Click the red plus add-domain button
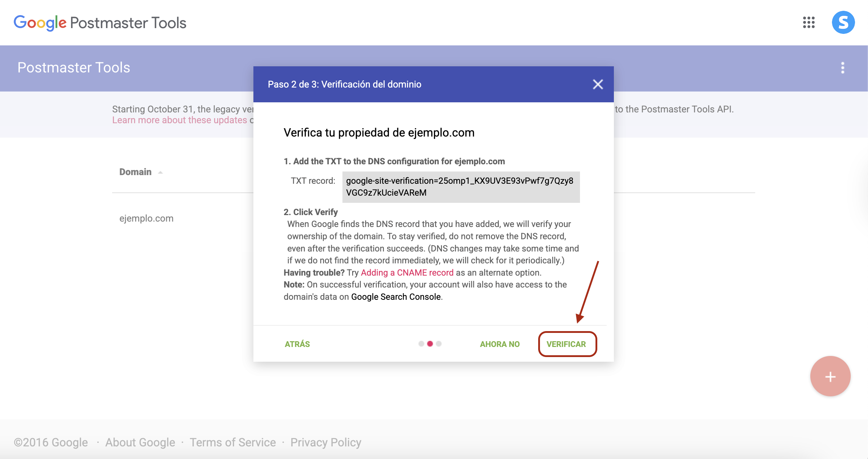 [x=830, y=376]
